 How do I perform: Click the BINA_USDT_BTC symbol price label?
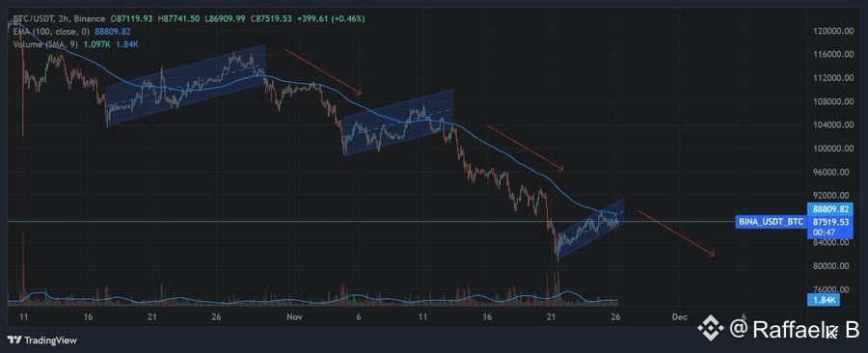click(x=771, y=222)
